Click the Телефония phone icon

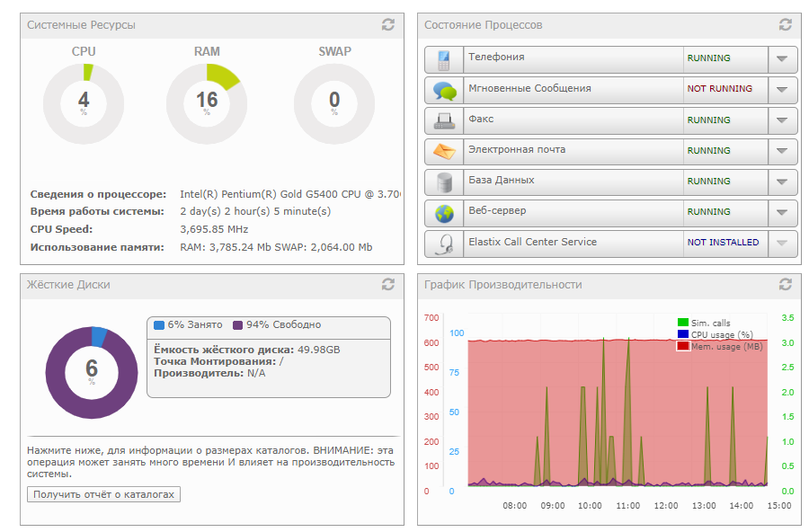point(444,60)
